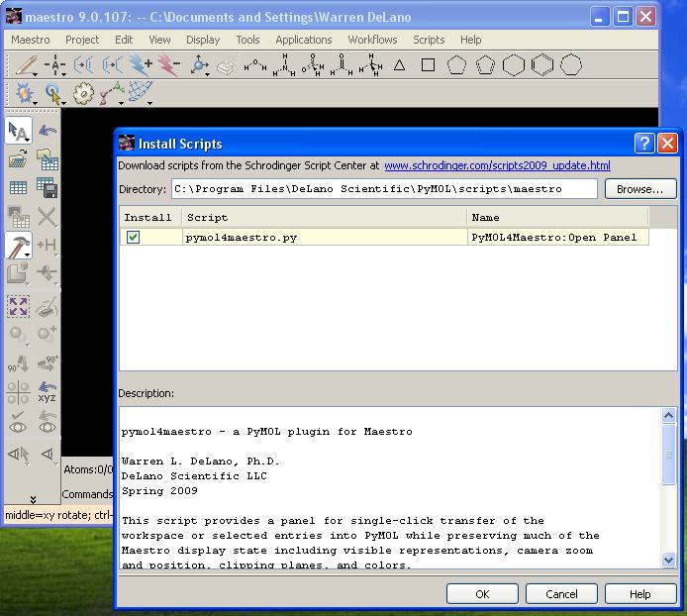Image resolution: width=687 pixels, height=616 pixels.
Task: Toggle the Display only selected eye icon
Action: [x=18, y=422]
